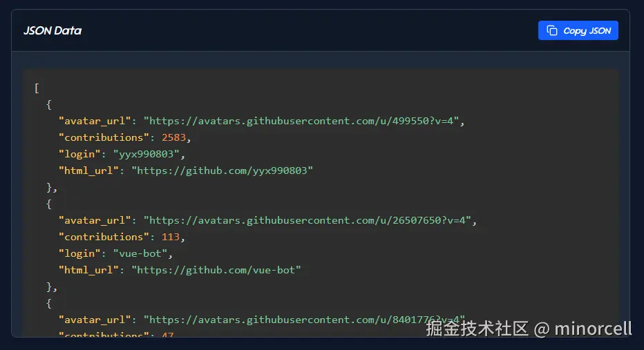This screenshot has width=644, height=350.
Task: Click the copy icon in Copy JSON button
Action: [x=552, y=30]
